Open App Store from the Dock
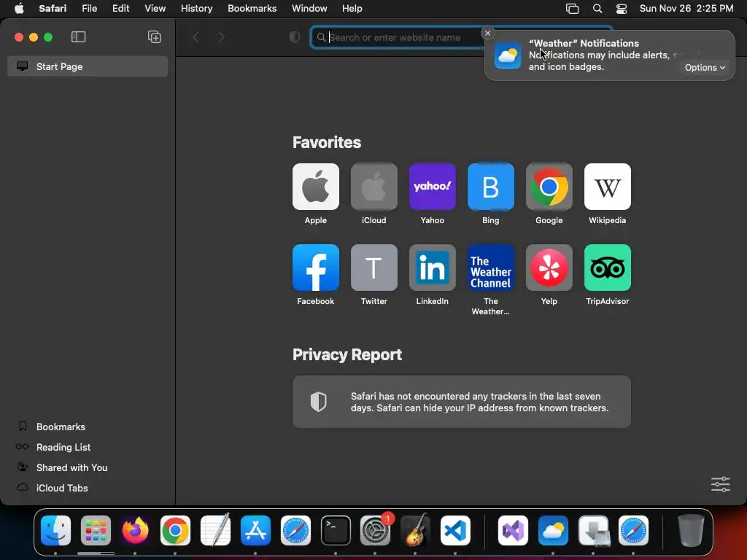 point(255,531)
